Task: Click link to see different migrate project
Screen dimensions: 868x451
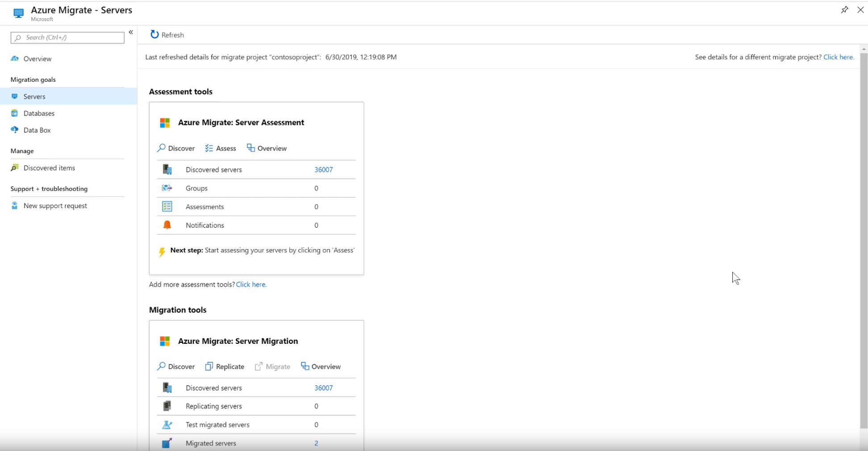Action: coord(839,57)
